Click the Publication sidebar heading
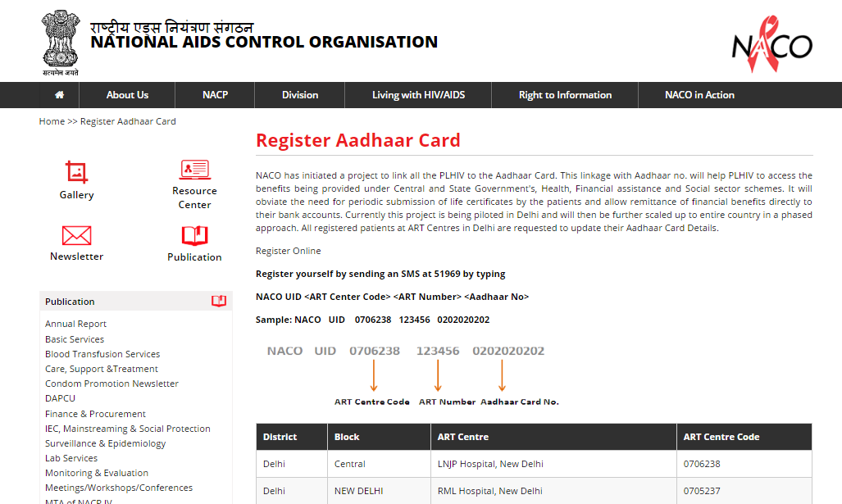Viewport: 842px width, 504px height. [x=70, y=302]
